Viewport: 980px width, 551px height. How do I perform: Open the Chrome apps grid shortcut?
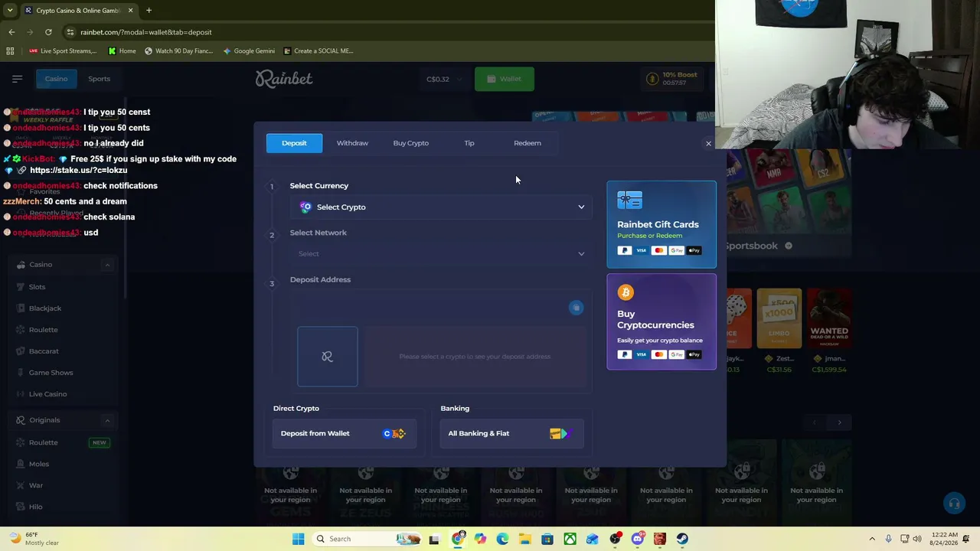coord(10,51)
